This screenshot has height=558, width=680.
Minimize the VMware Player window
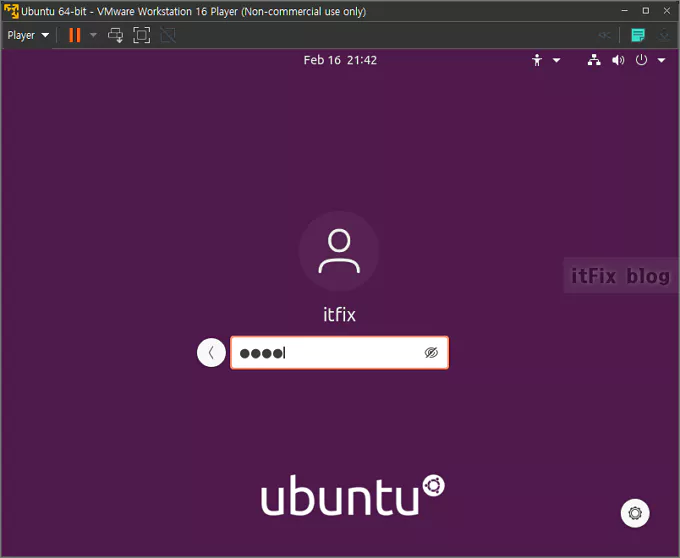624,10
